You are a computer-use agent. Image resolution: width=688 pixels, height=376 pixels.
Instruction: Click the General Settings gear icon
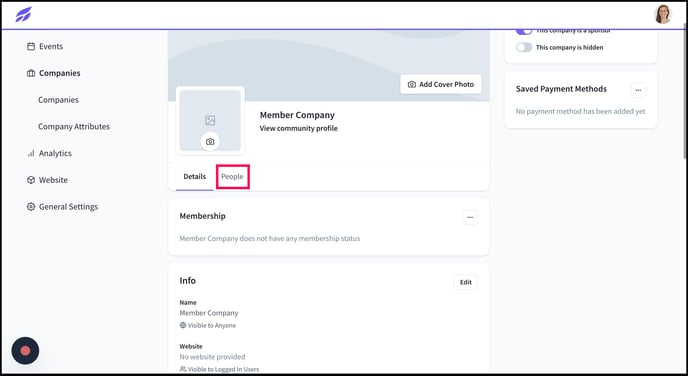[x=31, y=207]
